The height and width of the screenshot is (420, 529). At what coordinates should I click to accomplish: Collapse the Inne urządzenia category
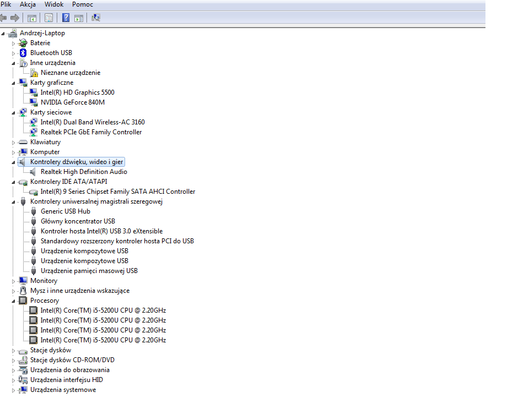click(x=13, y=63)
